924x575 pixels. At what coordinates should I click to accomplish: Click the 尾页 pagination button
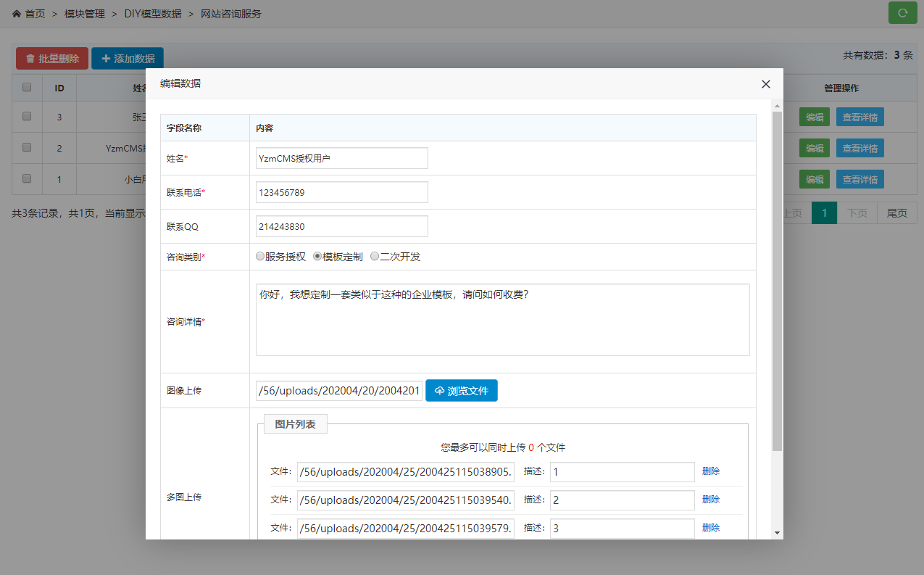[x=896, y=213]
